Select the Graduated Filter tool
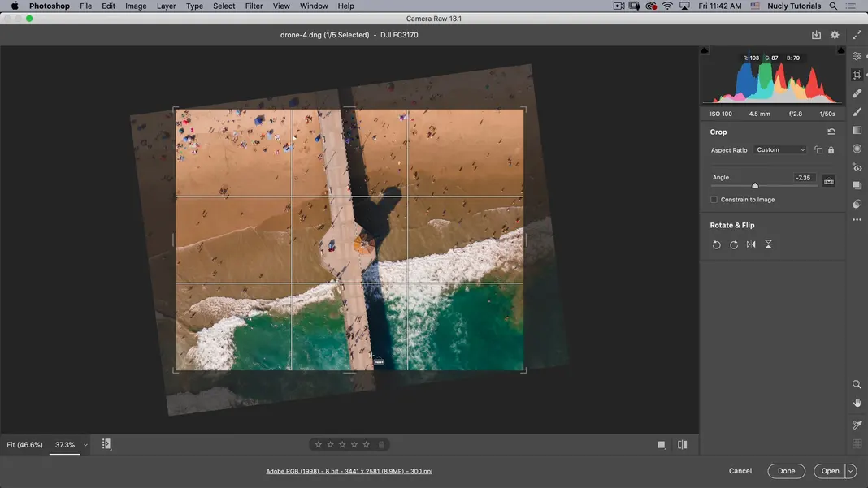The image size is (868, 488). pos(857,130)
